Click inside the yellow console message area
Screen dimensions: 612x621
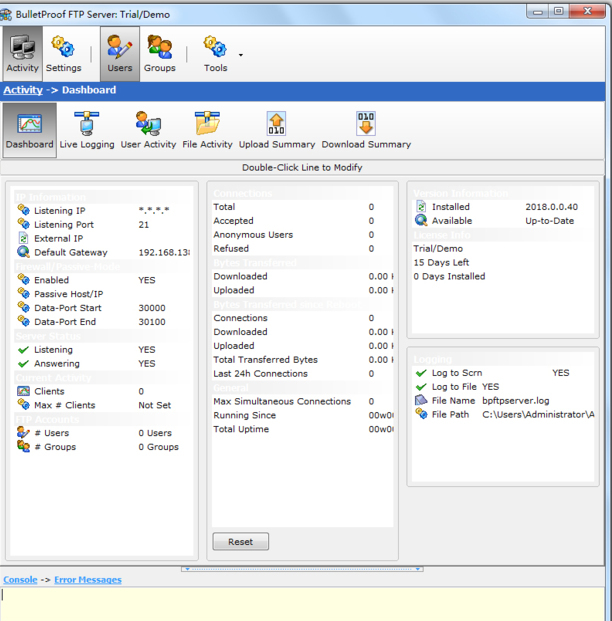coord(302,604)
